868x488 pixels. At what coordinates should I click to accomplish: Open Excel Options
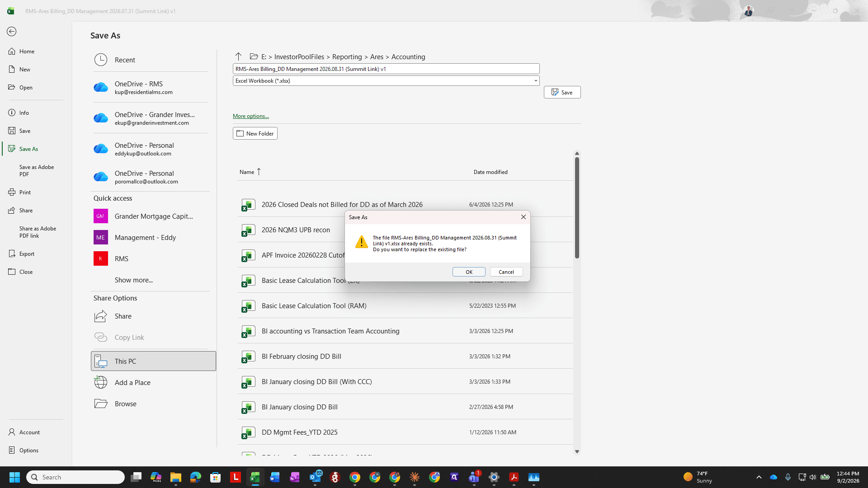coord(36,450)
